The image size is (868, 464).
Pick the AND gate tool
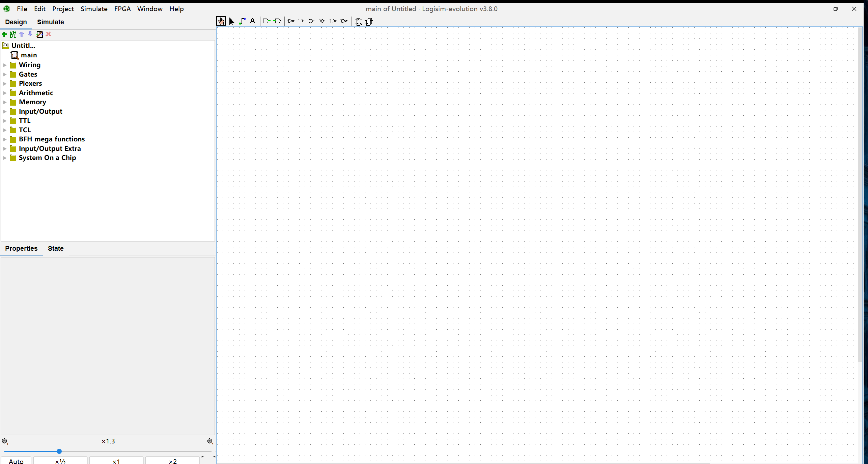coord(301,21)
